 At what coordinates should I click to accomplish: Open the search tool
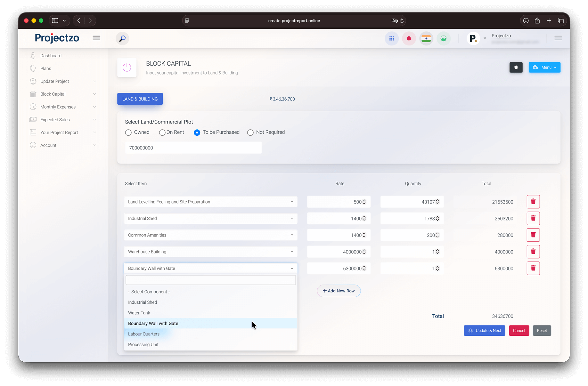click(x=122, y=38)
